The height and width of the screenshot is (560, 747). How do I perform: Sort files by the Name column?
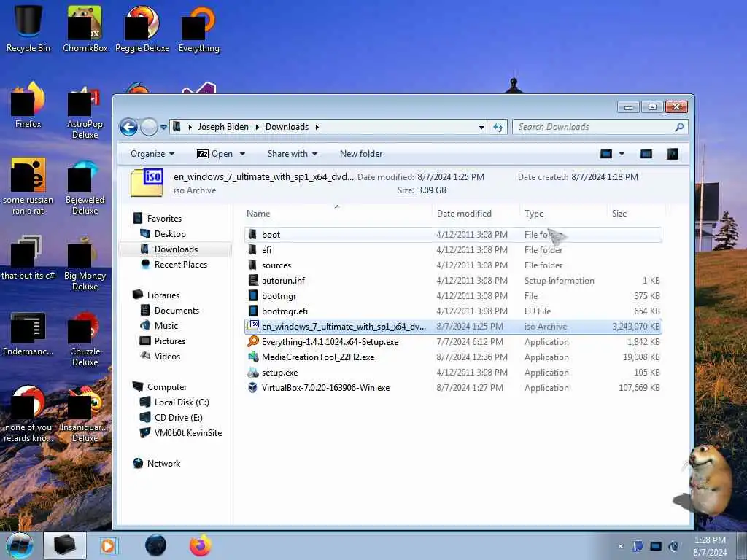[x=258, y=214]
